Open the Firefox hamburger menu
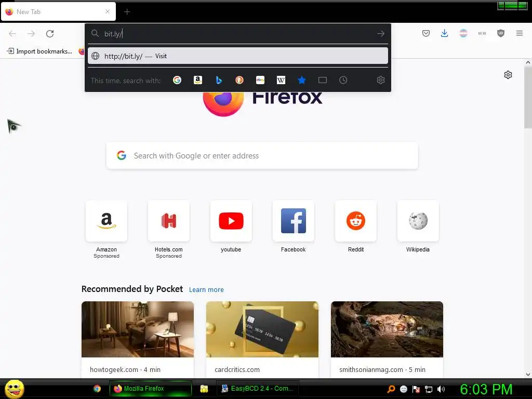The height and width of the screenshot is (399, 532). [520, 33]
